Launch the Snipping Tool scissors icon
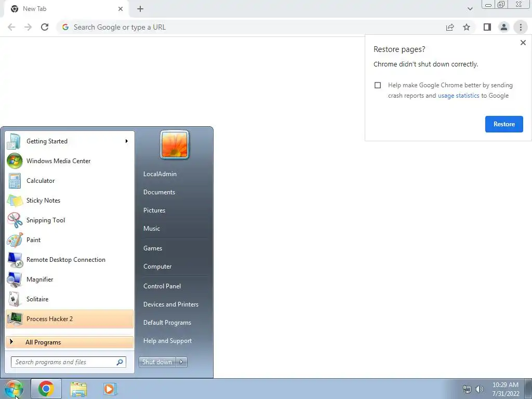Image resolution: width=532 pixels, height=399 pixels. 15,220
